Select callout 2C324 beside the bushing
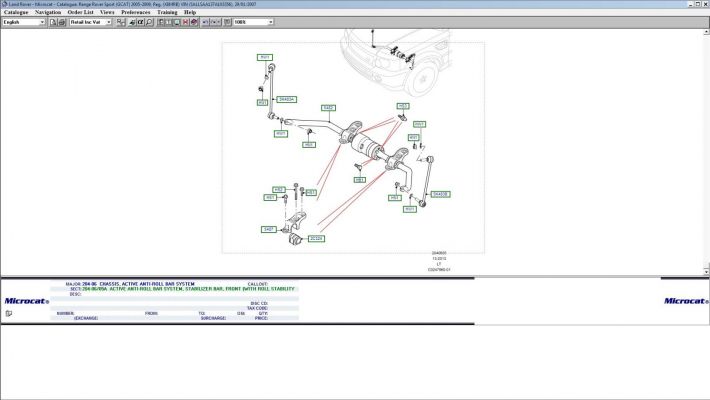The width and height of the screenshot is (710, 400). [316, 238]
